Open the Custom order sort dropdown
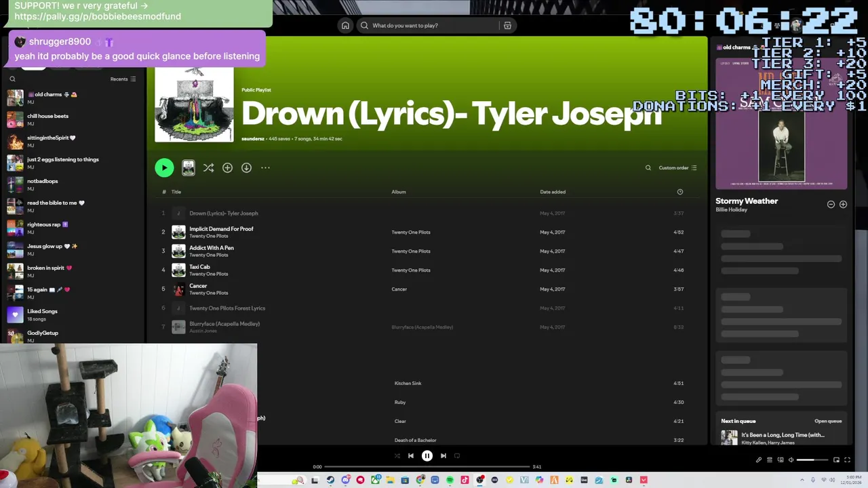The image size is (868, 488). click(677, 168)
